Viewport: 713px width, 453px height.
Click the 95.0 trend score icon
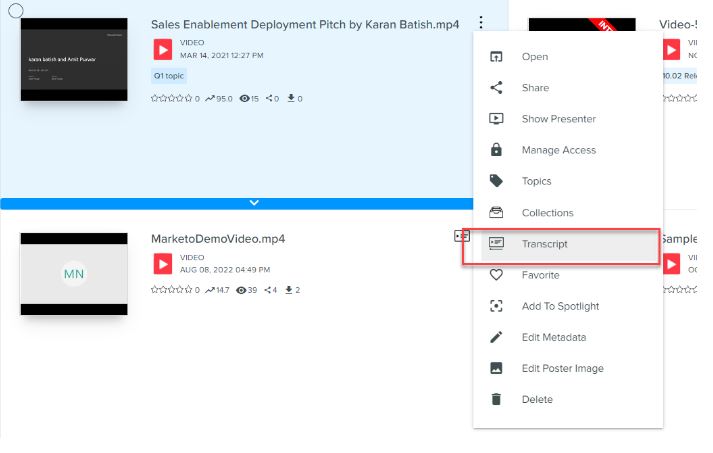coord(210,98)
